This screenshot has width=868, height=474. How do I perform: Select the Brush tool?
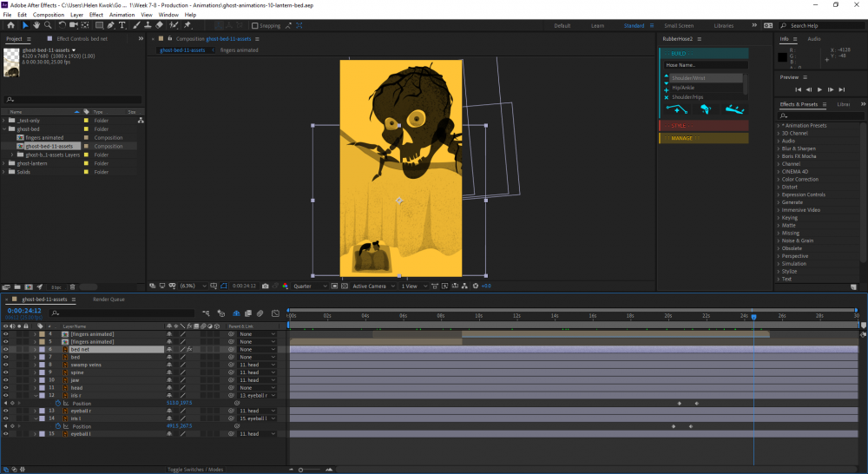click(x=136, y=25)
